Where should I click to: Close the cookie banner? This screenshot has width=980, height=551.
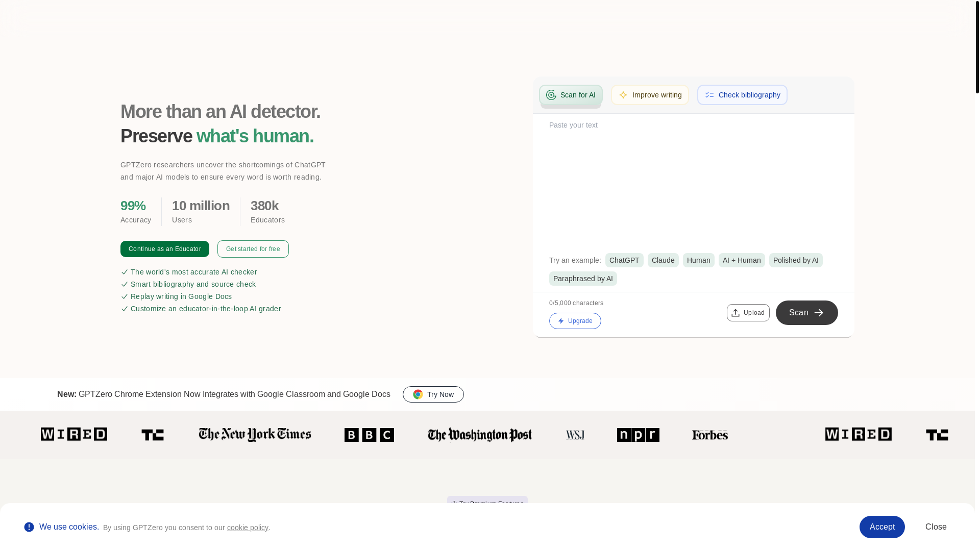936,527
